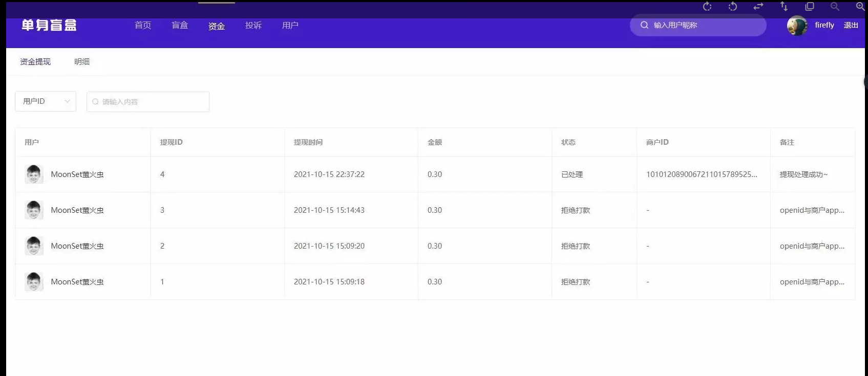Open the 首页 menu
Image resolution: width=868 pixels, height=376 pixels.
pos(143,26)
